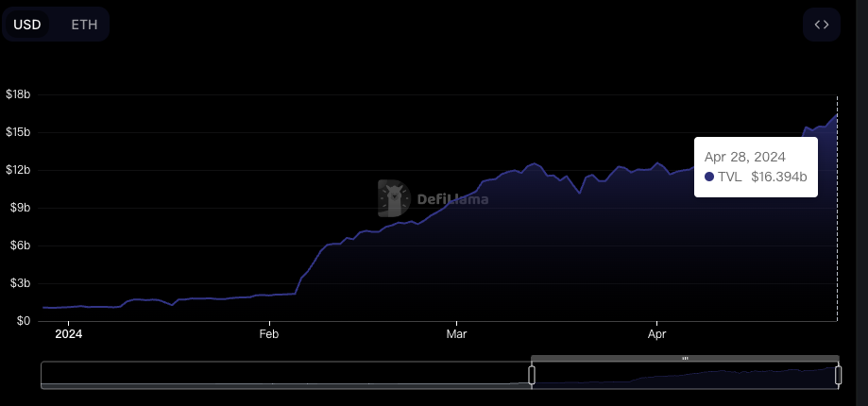Image resolution: width=868 pixels, height=406 pixels.
Task: Click the Mar label on the time axis
Action: tap(456, 333)
